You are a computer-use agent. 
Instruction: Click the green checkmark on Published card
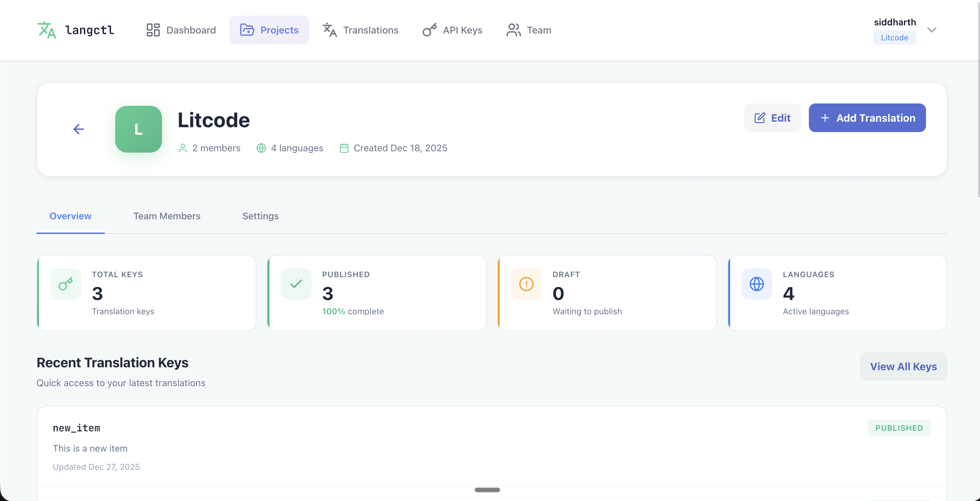pyautogui.click(x=296, y=284)
